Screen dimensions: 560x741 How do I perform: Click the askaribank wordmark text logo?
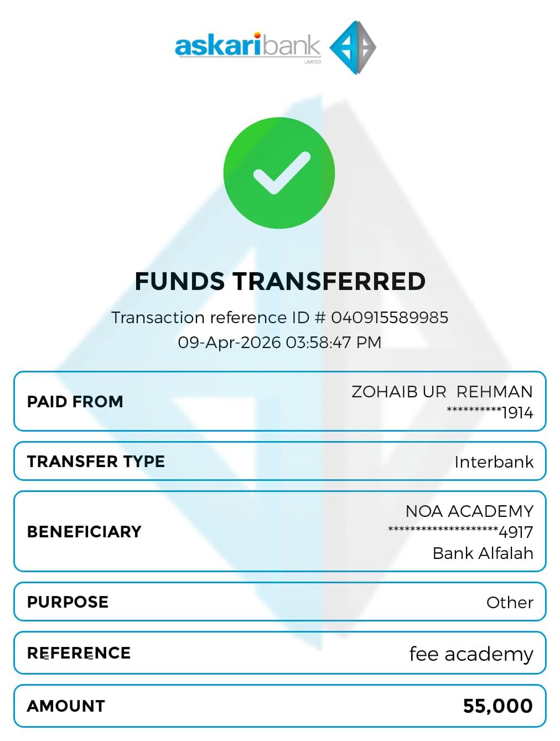(x=247, y=46)
